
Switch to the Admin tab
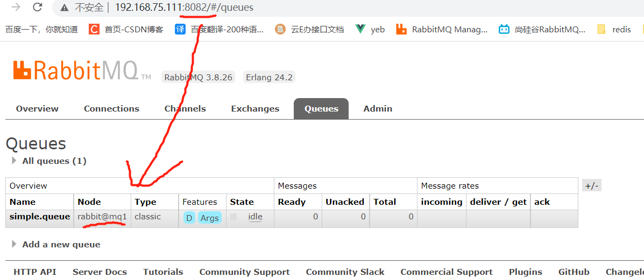[378, 109]
